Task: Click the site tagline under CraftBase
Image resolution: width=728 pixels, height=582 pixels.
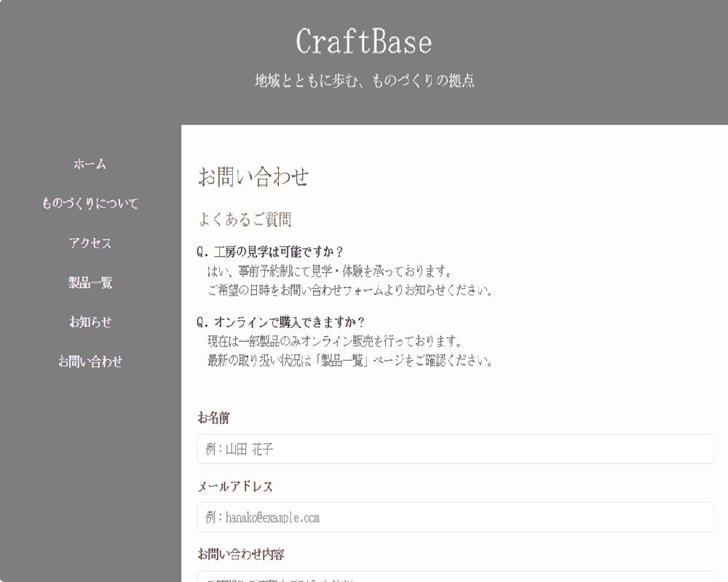Action: pos(363,80)
